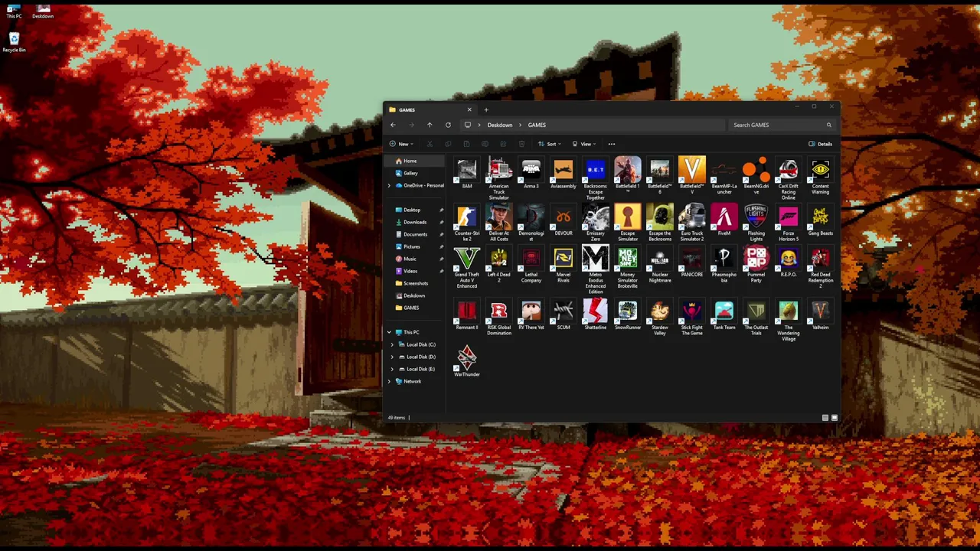This screenshot has width=980, height=551.
Task: Open the Sort options dropdown
Action: pyautogui.click(x=550, y=144)
